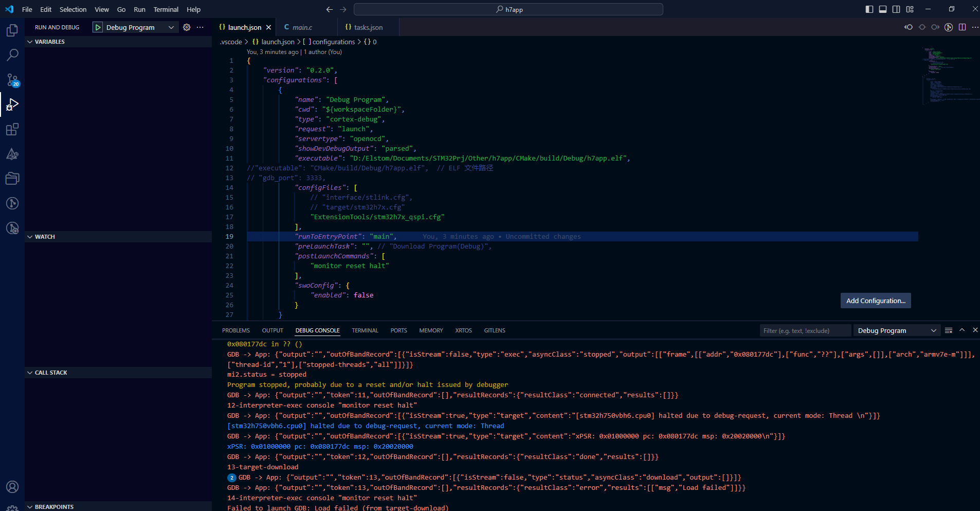
Task: Go forward using the navigation right arrow
Action: pos(343,9)
